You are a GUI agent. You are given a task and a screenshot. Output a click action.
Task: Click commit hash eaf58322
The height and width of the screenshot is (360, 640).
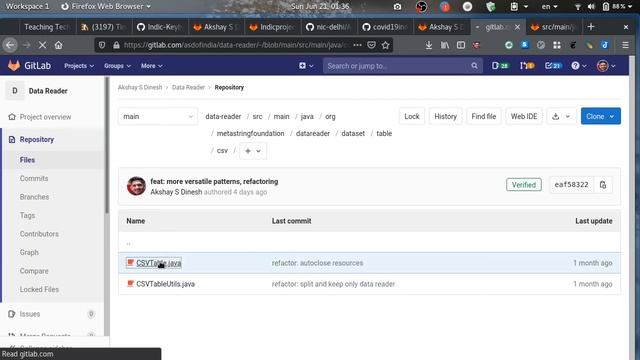[x=571, y=185]
